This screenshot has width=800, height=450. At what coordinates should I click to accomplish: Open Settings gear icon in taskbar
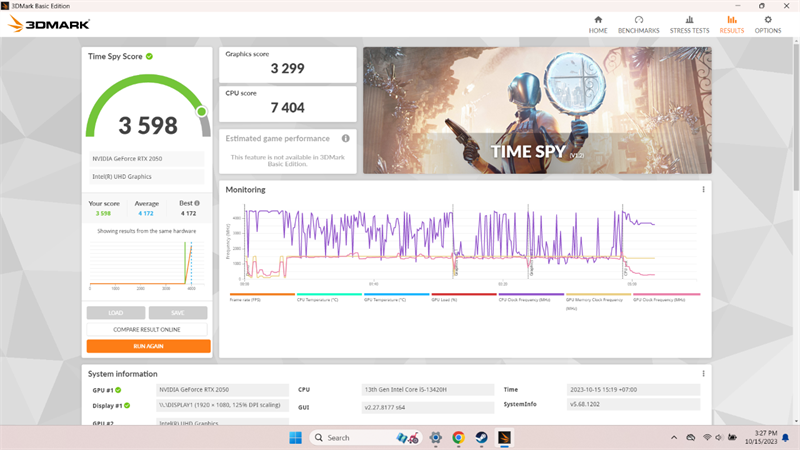point(435,438)
